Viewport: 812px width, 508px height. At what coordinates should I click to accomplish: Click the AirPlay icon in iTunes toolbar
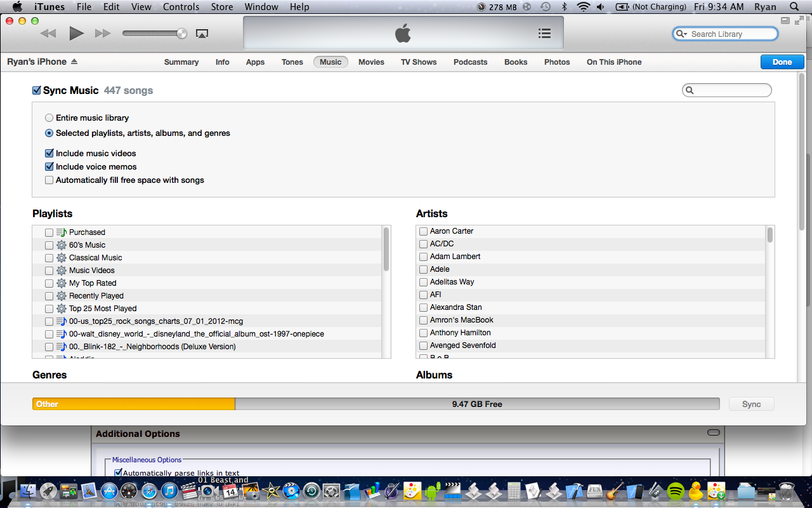202,34
